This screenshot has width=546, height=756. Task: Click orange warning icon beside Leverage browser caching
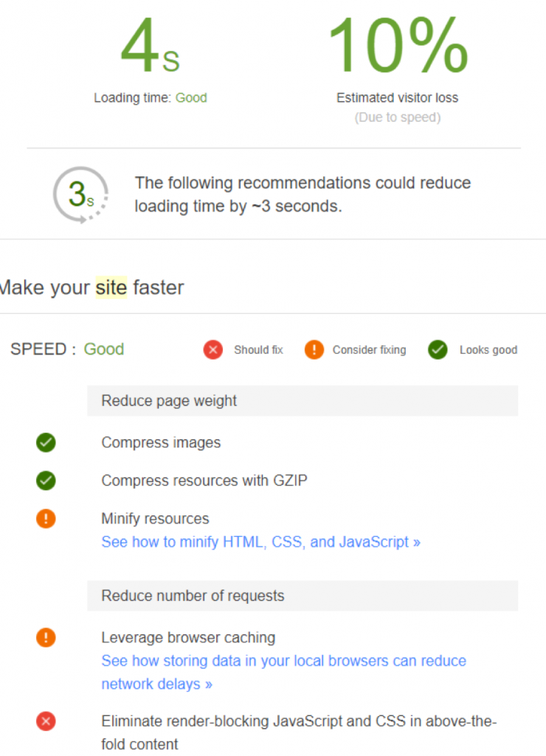pos(46,638)
